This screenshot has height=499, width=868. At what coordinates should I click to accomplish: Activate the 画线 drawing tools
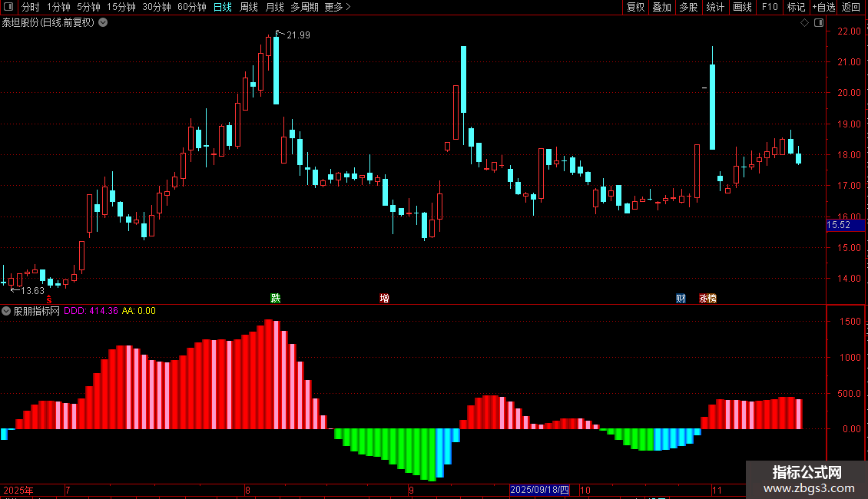(x=742, y=7)
